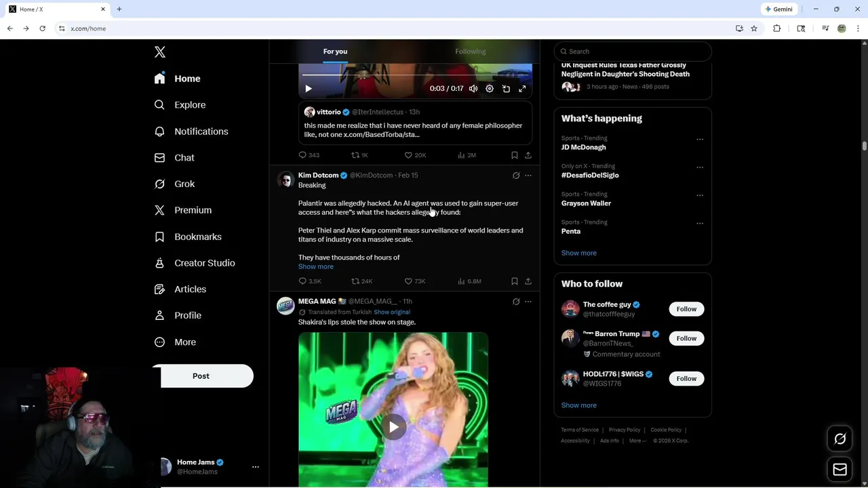Reply to Kim Dotcom post, 3.5K replies

click(310, 281)
